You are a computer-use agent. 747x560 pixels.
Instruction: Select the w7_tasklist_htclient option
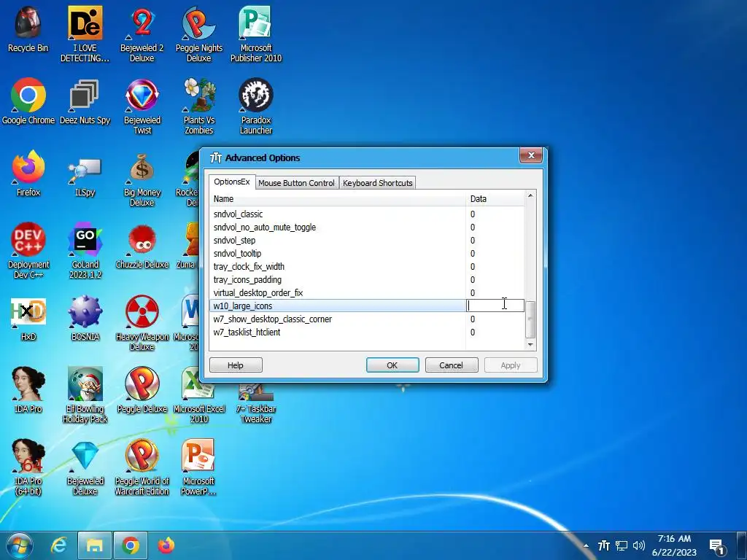coord(366,332)
